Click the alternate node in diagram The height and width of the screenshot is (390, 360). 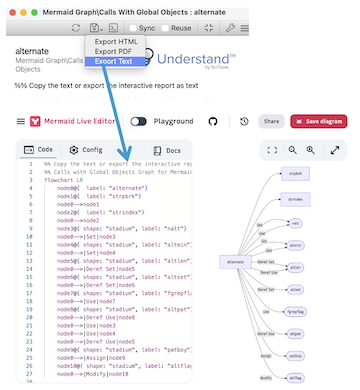235,262
